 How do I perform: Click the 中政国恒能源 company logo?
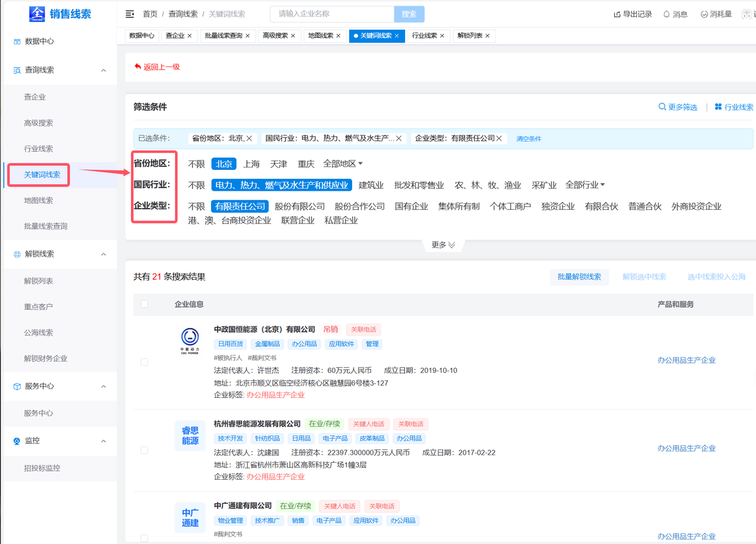190,341
